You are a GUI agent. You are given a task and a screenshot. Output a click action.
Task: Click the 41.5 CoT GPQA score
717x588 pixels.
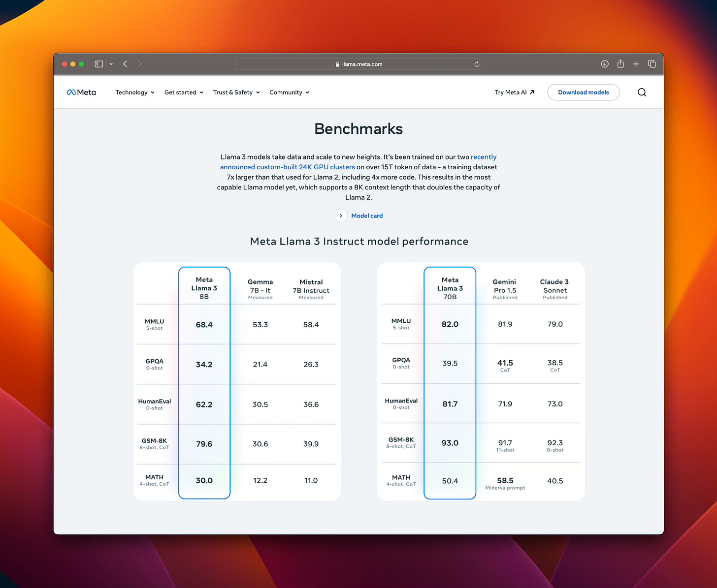(505, 366)
